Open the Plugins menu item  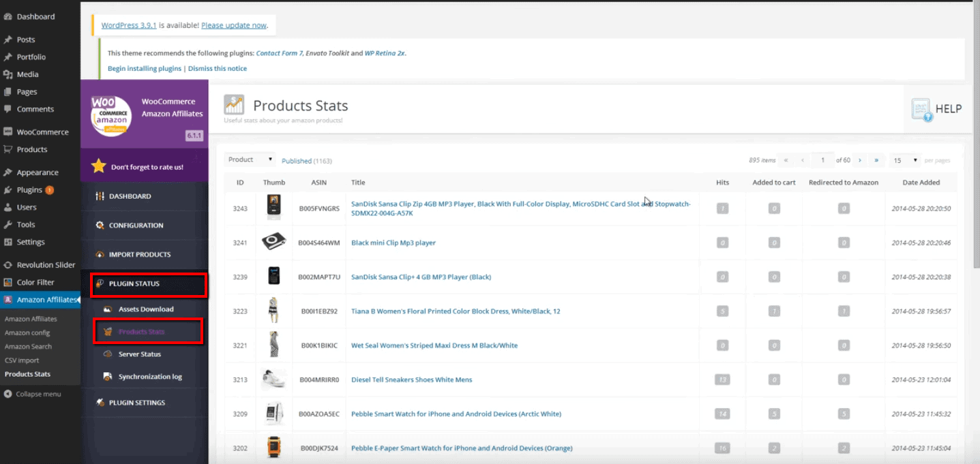click(x=30, y=190)
